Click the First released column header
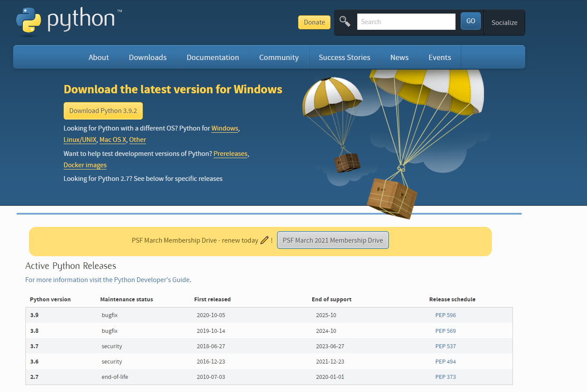This screenshot has width=587, height=392. coord(212,300)
